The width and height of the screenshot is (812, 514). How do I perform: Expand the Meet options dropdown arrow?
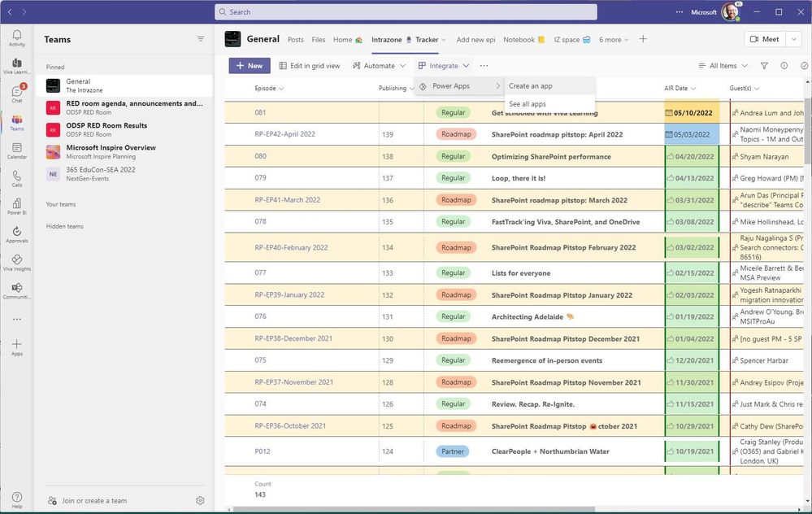coord(793,39)
